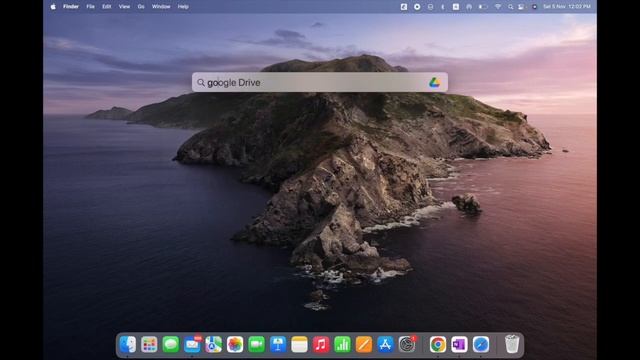Open the Go menu
The image size is (640, 360).
pyautogui.click(x=141, y=7)
